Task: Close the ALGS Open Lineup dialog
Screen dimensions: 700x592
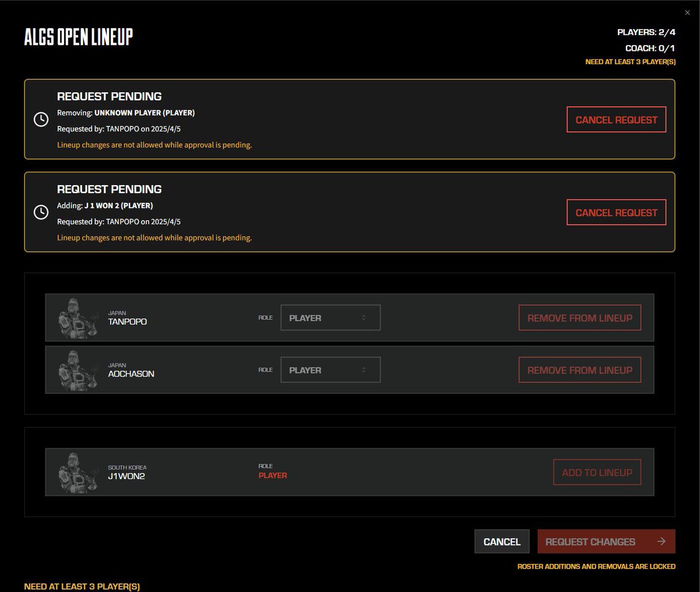Action: coord(687,12)
